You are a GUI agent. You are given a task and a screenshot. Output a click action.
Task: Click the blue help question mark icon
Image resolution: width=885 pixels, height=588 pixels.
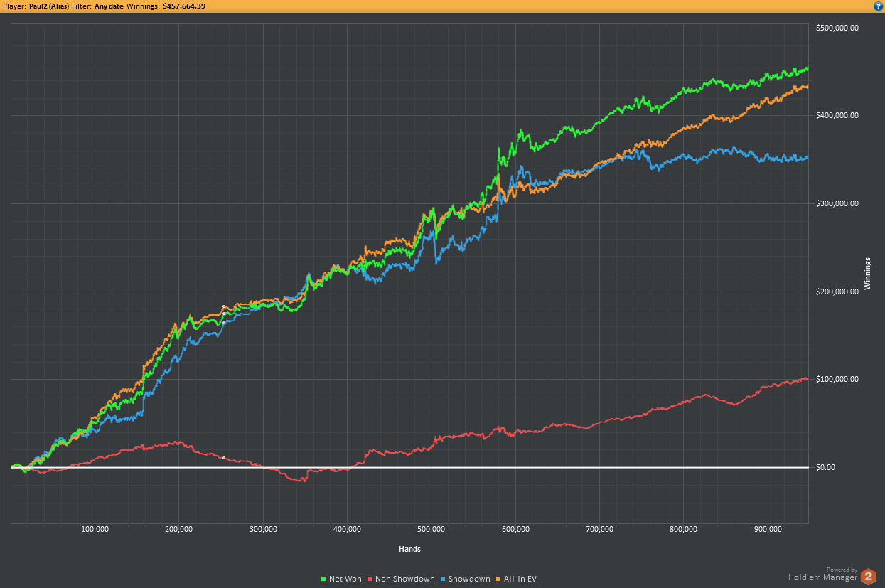click(878, 6)
